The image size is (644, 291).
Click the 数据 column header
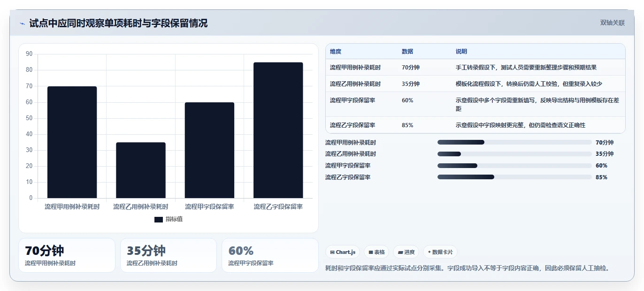407,52
